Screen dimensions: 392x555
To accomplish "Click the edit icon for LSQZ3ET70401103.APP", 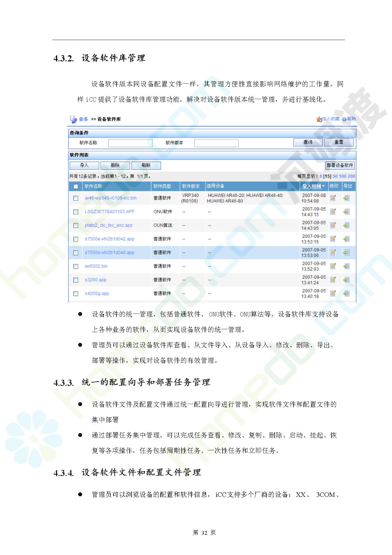I will click(333, 211).
